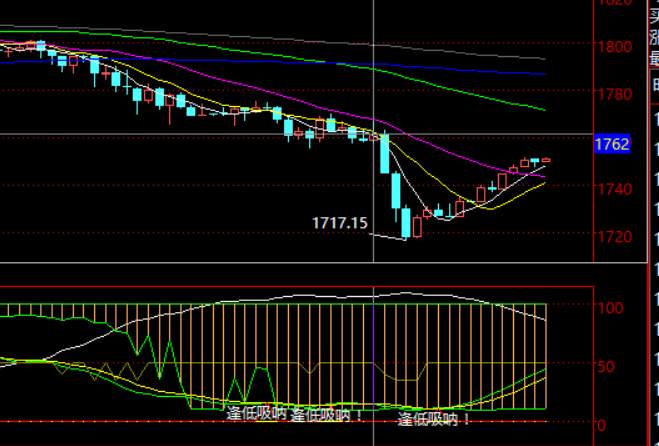Click the last red candle on the chart
This screenshot has width=659, height=446.
click(546, 160)
